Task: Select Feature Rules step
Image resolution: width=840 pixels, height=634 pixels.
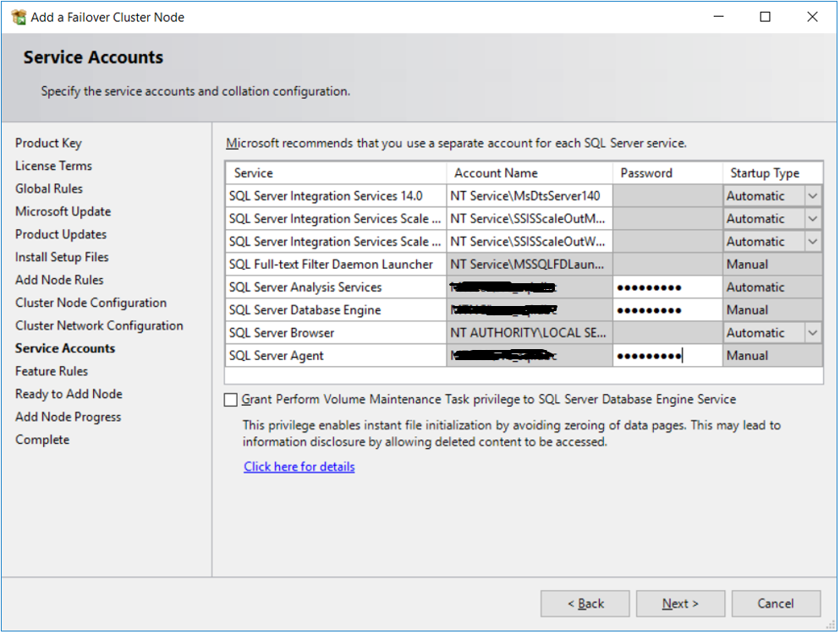Action: [x=52, y=371]
